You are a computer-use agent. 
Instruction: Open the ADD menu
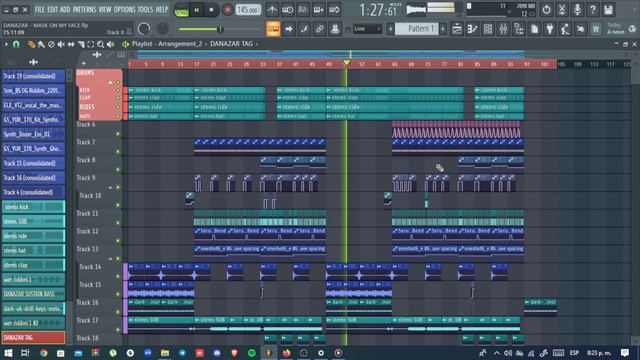tap(65, 9)
